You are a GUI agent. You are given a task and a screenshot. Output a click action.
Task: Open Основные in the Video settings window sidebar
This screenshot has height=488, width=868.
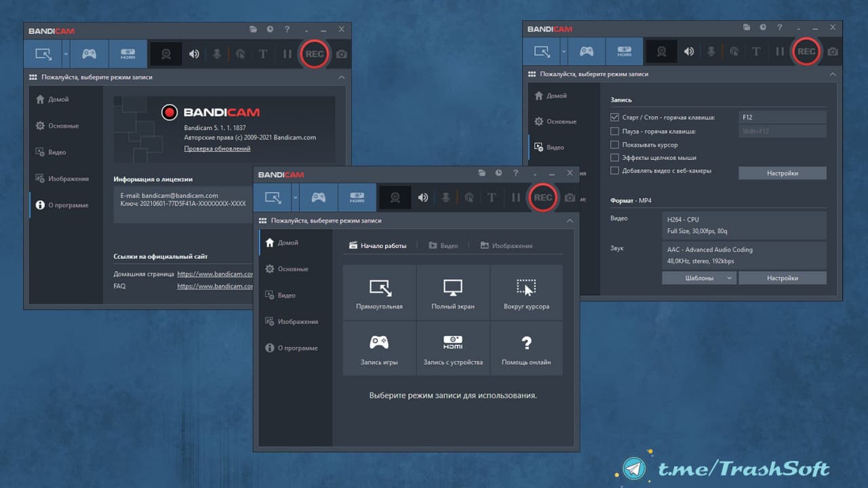[564, 121]
